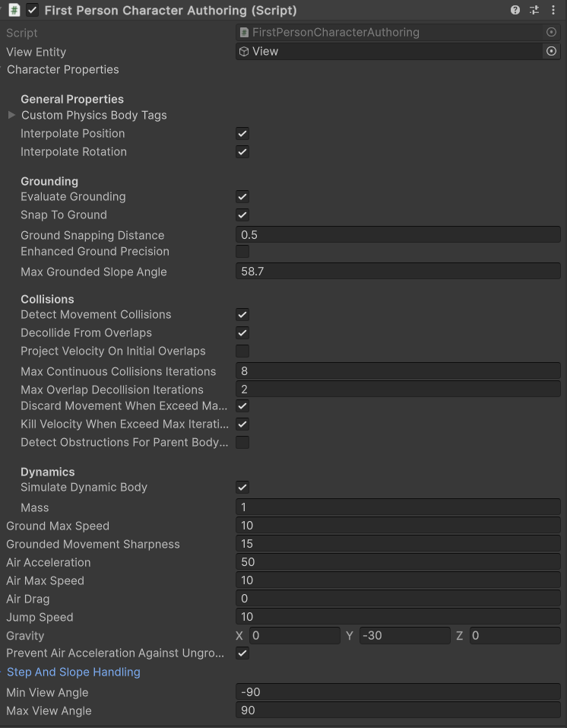The height and width of the screenshot is (728, 567).
Task: Click the Jump Speed input field
Action: 398,617
